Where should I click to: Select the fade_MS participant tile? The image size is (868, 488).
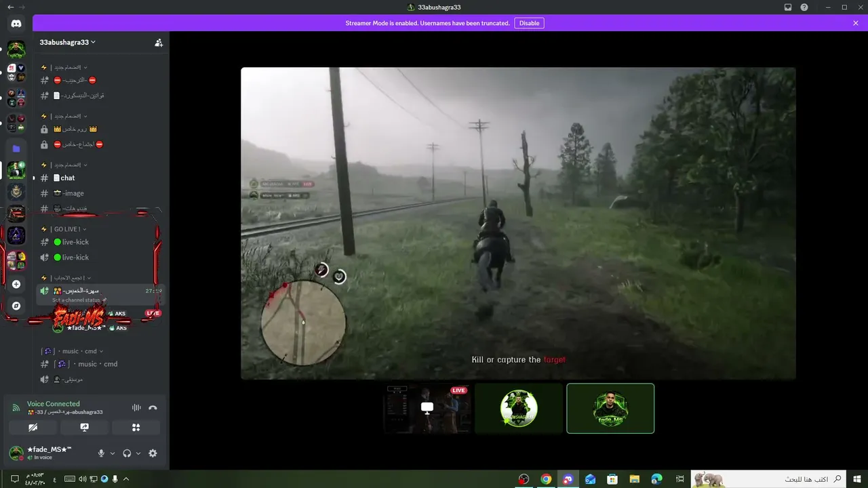(x=610, y=408)
